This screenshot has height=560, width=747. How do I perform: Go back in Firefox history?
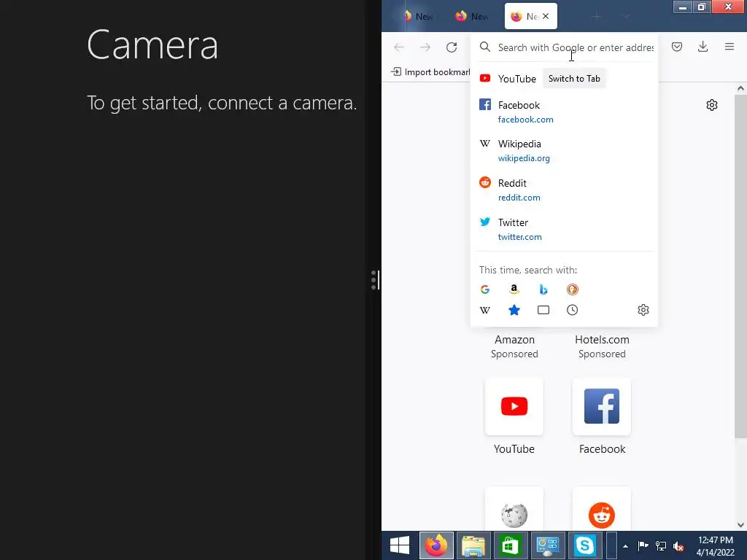(x=399, y=47)
